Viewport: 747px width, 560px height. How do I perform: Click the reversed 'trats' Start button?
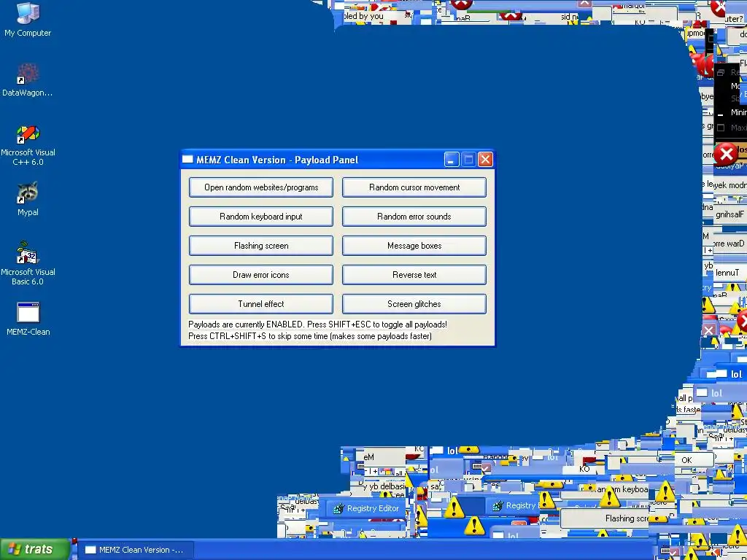click(35, 549)
